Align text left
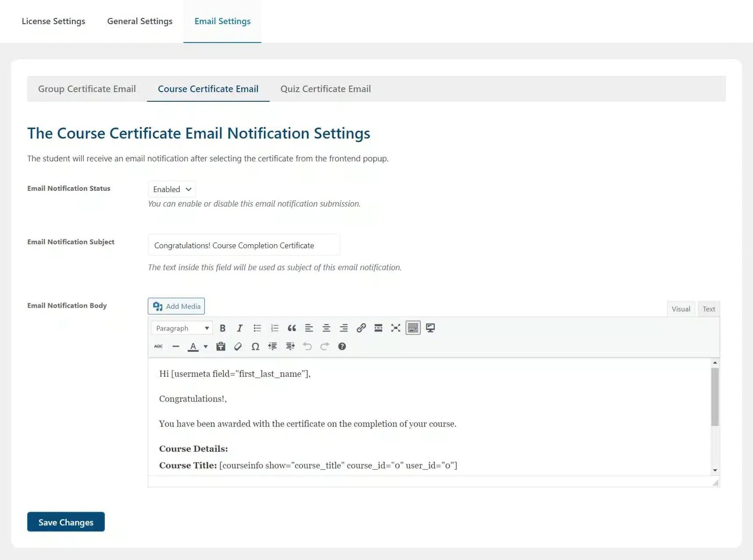 [x=309, y=328]
